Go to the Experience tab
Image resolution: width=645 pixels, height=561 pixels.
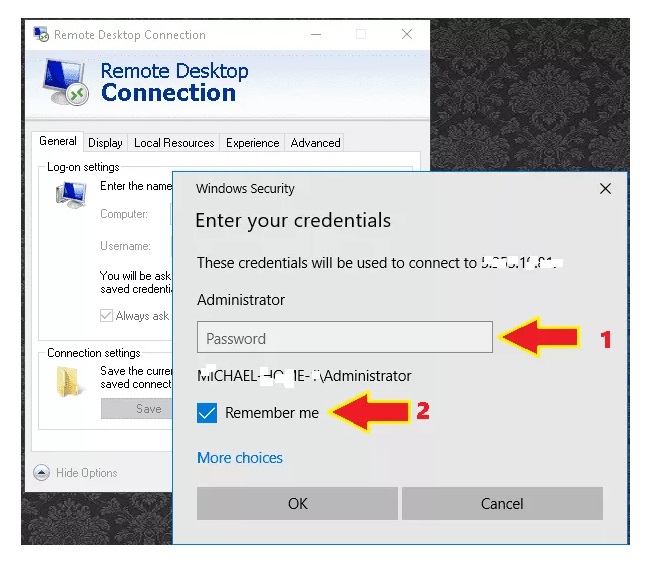252,143
